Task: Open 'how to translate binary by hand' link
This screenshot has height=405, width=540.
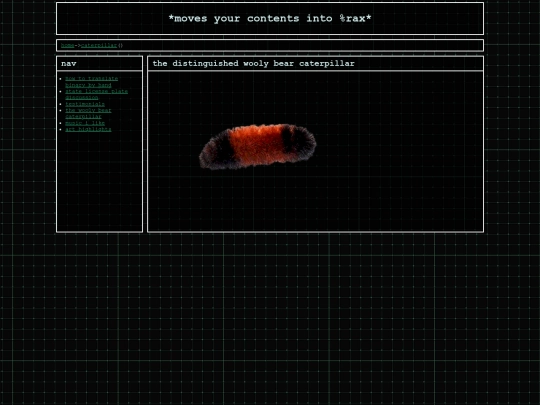Action: (91, 82)
